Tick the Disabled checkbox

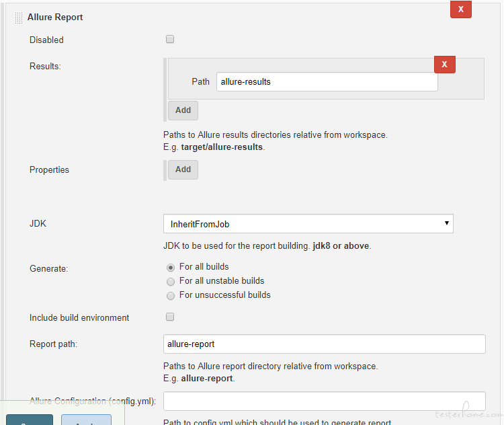tap(170, 39)
